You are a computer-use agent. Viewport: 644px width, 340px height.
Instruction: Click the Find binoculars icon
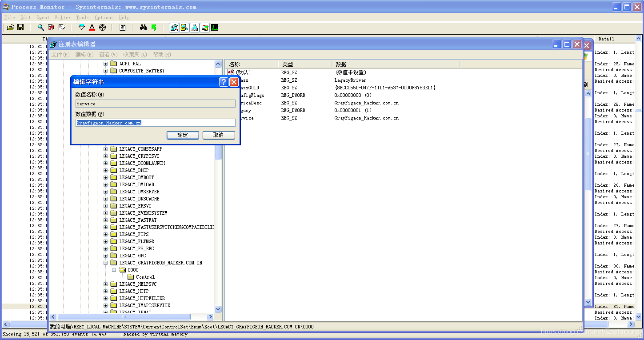coord(143,28)
